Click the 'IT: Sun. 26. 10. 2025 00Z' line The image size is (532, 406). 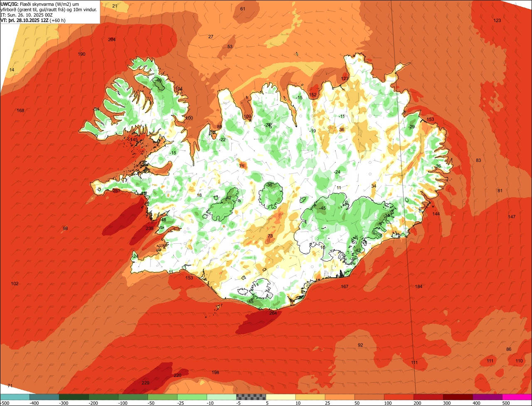click(x=27, y=15)
